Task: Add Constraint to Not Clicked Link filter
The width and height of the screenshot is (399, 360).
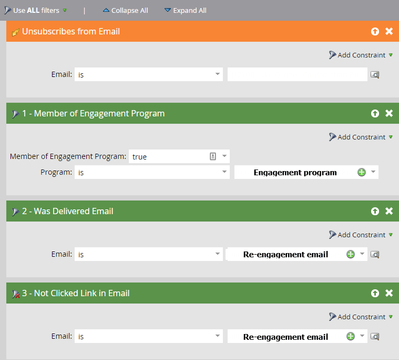Action: (361, 317)
